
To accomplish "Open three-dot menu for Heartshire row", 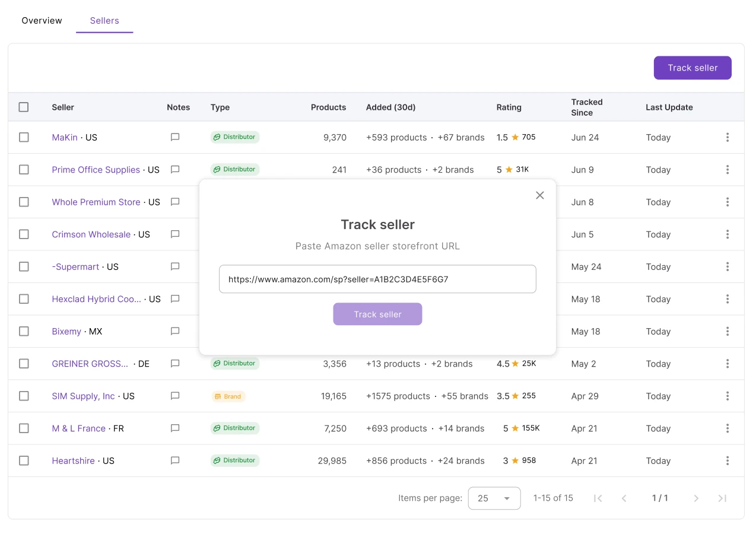I will click(728, 460).
